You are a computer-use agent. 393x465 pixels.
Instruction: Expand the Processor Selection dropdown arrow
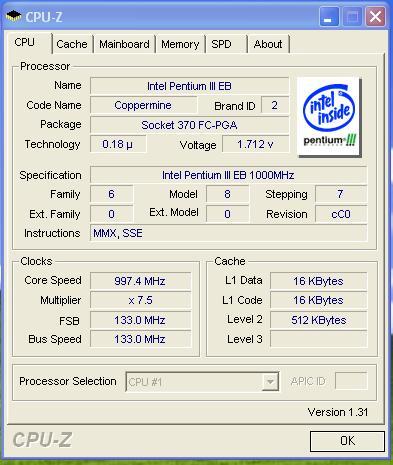(270, 381)
